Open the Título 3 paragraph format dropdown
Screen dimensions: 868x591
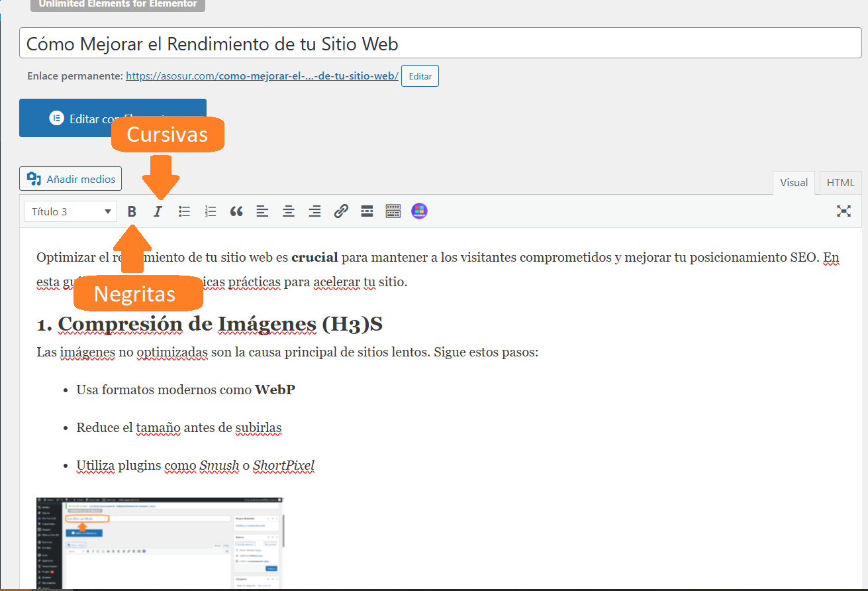[71, 212]
